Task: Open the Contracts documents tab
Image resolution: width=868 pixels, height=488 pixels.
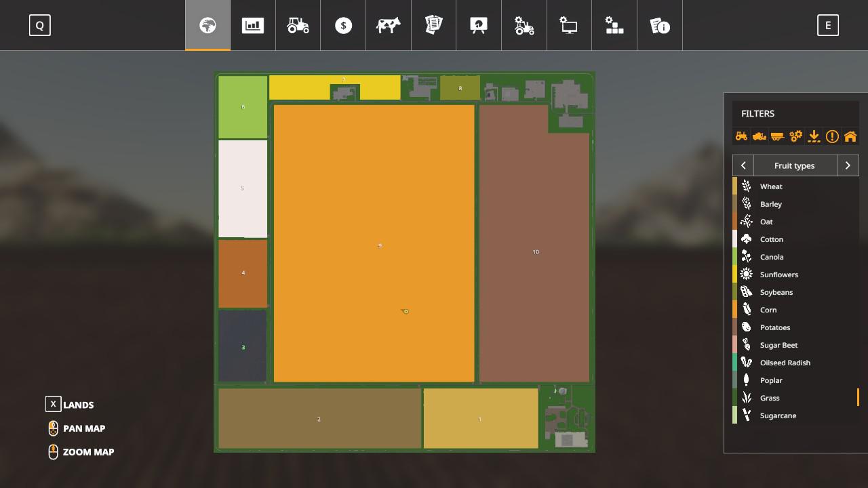Action: tap(433, 26)
